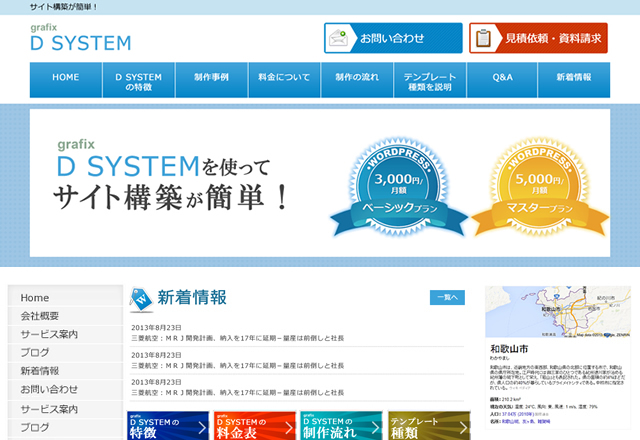Open the HOME navigation item
The width and height of the screenshot is (640, 440).
66,80
